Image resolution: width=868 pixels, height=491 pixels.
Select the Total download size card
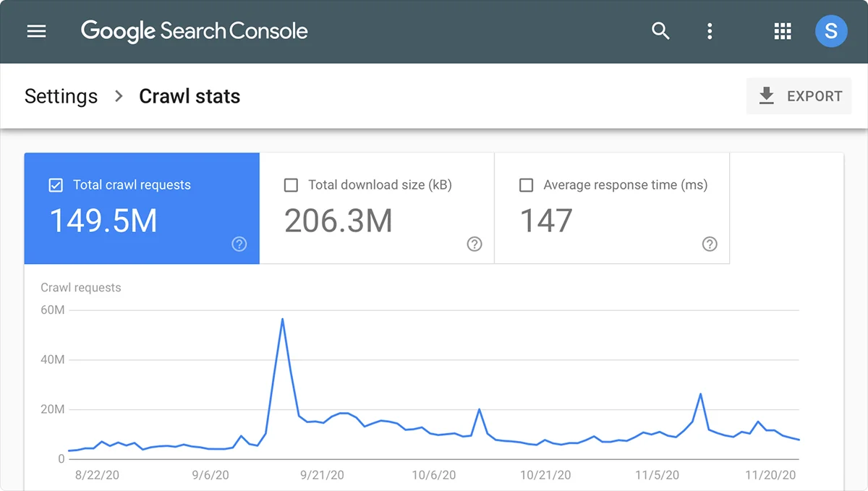pos(376,208)
